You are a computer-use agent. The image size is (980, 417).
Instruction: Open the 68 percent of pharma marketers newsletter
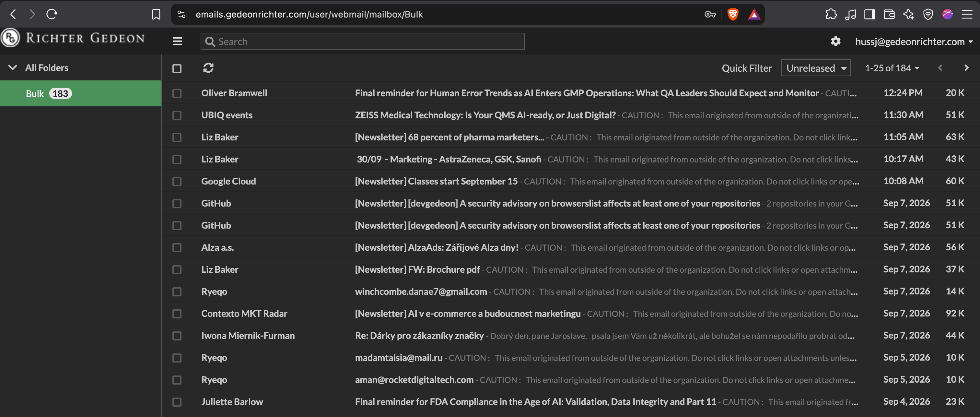pyautogui.click(x=449, y=137)
